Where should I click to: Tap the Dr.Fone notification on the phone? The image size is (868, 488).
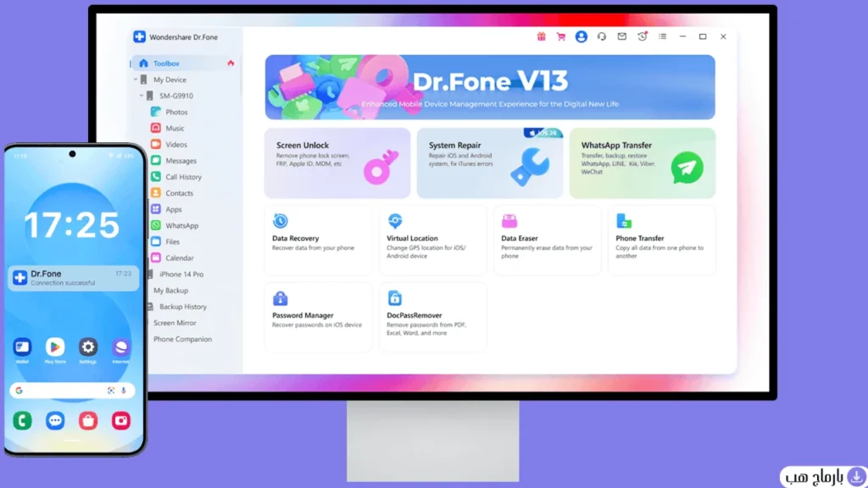[74, 278]
